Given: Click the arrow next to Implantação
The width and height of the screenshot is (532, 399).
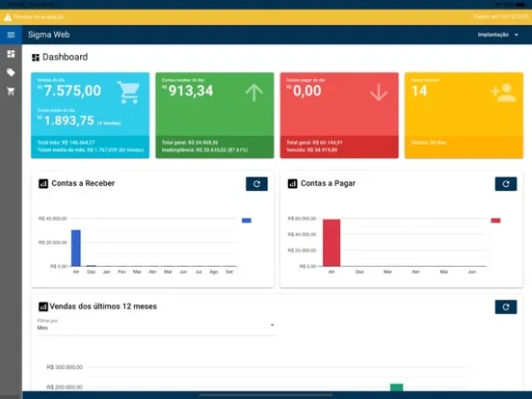Looking at the screenshot, I should pyautogui.click(x=516, y=35).
